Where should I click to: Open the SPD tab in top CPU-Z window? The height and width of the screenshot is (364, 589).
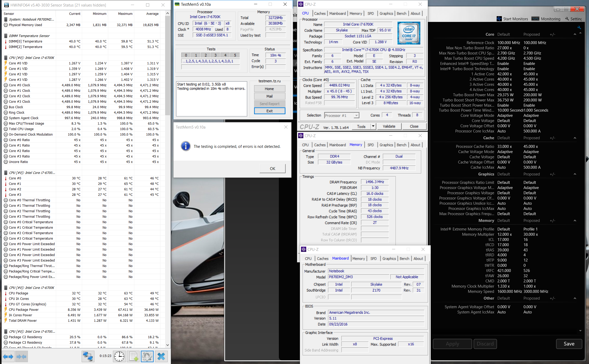(370, 13)
